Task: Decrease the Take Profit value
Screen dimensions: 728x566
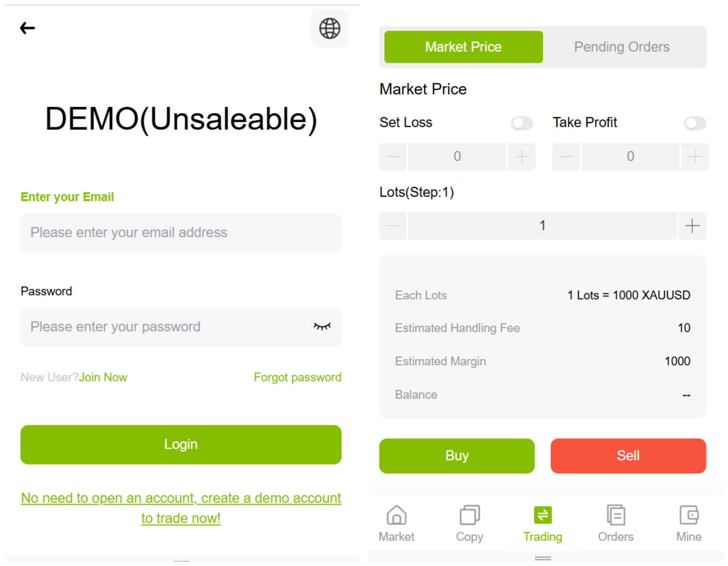Action: tap(566, 156)
